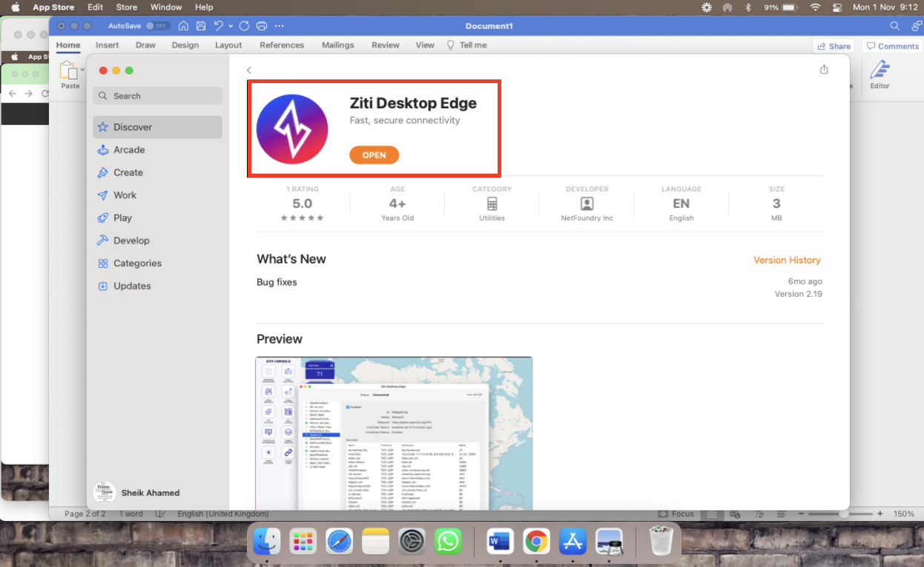Click the Redo icon in Word

point(244,26)
